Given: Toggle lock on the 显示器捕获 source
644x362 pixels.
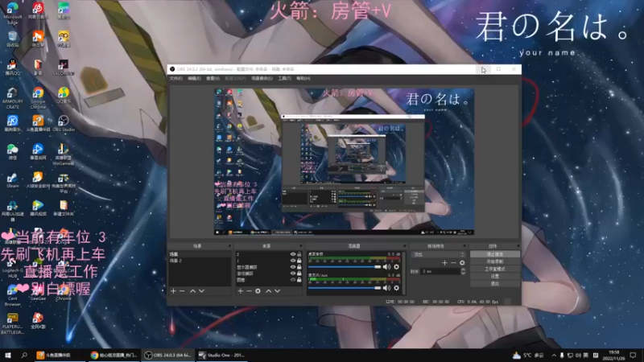Looking at the screenshot, I should tap(299, 267).
